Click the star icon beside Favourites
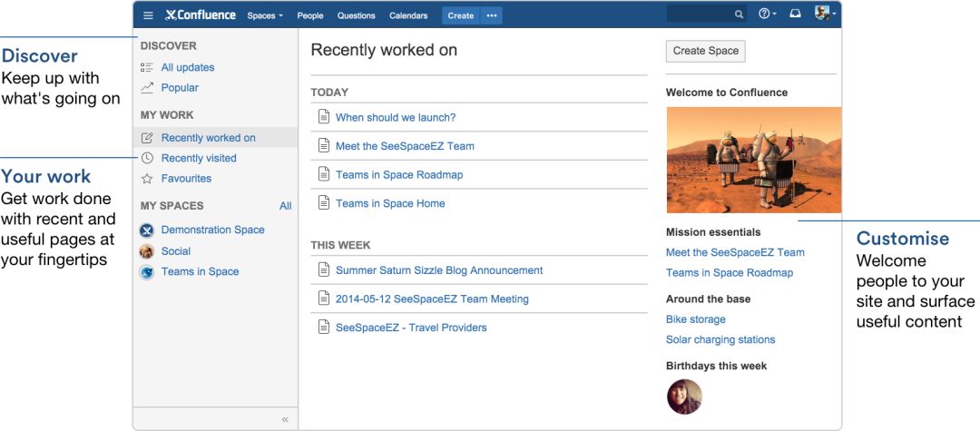This screenshot has height=431, width=980. [x=147, y=179]
